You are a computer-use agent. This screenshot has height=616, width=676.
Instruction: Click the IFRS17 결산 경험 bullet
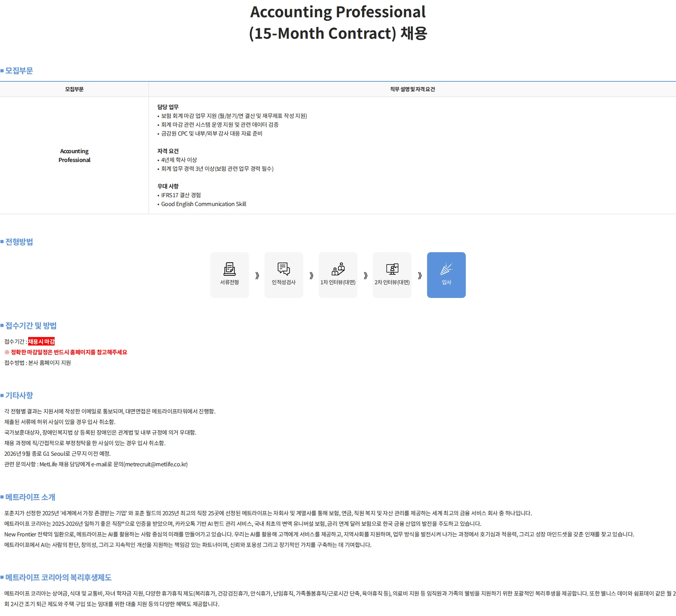click(179, 195)
